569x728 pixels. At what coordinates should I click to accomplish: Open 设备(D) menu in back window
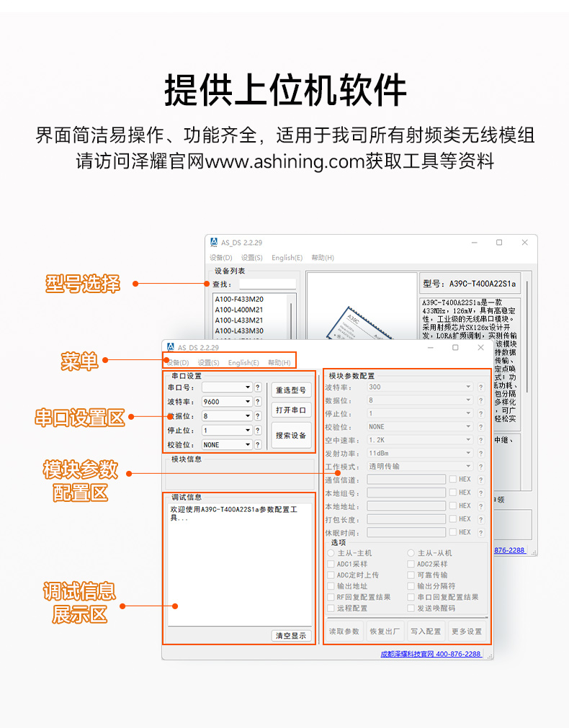[x=220, y=258]
